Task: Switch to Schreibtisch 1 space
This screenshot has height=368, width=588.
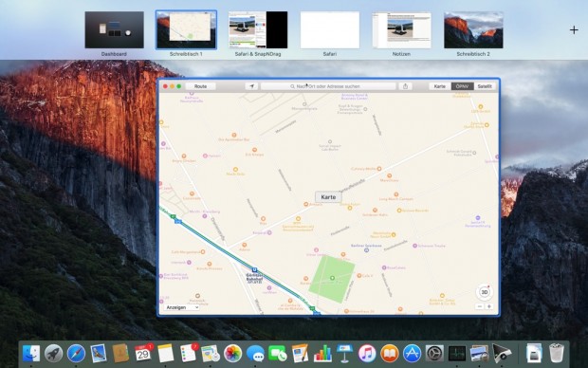Action: (x=187, y=29)
